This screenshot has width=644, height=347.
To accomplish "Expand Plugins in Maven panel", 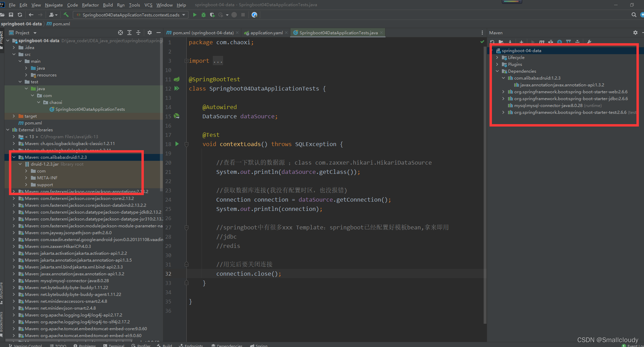I will click(x=497, y=64).
